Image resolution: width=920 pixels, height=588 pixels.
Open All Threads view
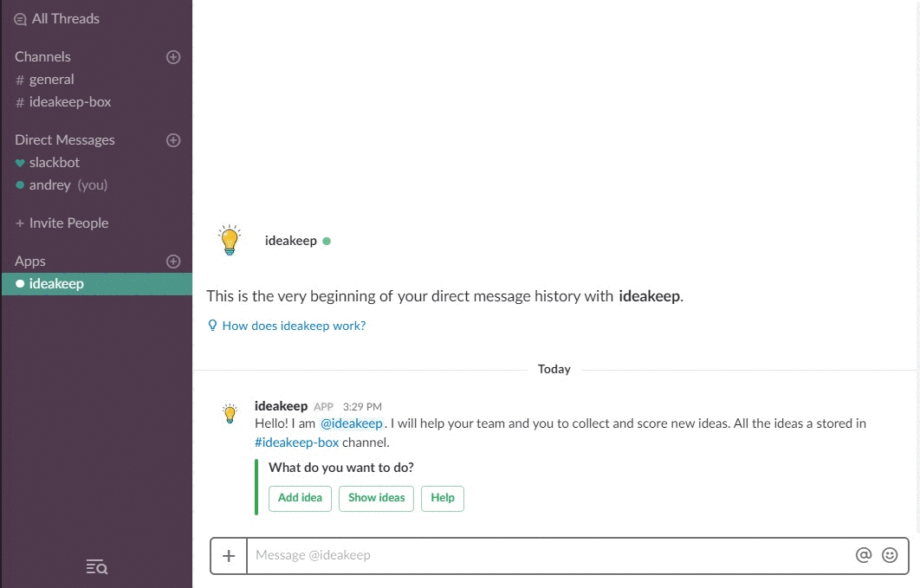pos(57,19)
